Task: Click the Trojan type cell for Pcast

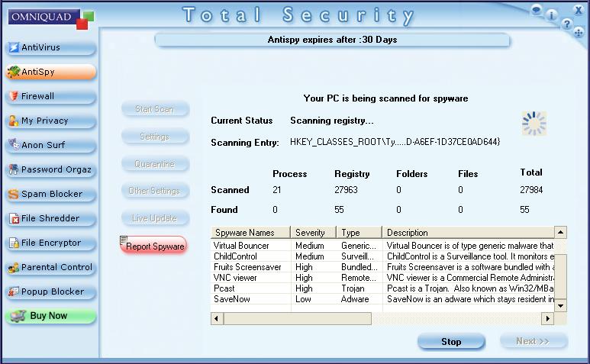Action: 353,288
